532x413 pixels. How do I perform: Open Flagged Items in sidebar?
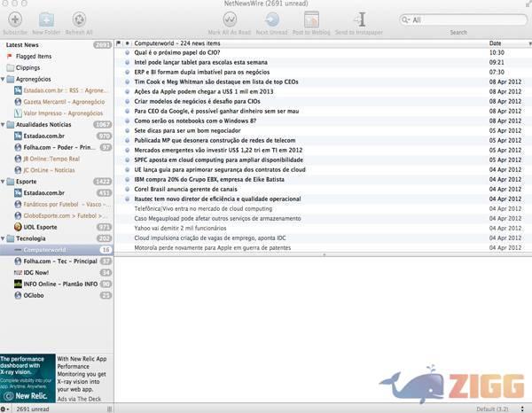pos(34,56)
